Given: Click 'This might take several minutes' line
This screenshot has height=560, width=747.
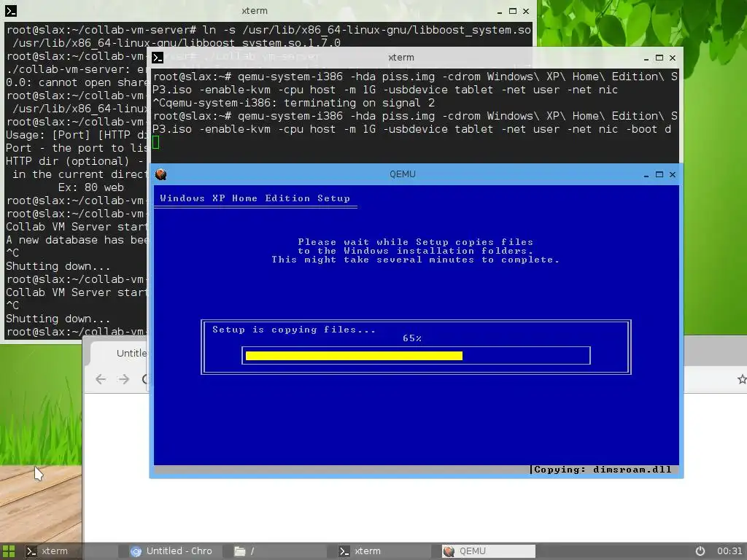Looking at the screenshot, I should tap(415, 260).
